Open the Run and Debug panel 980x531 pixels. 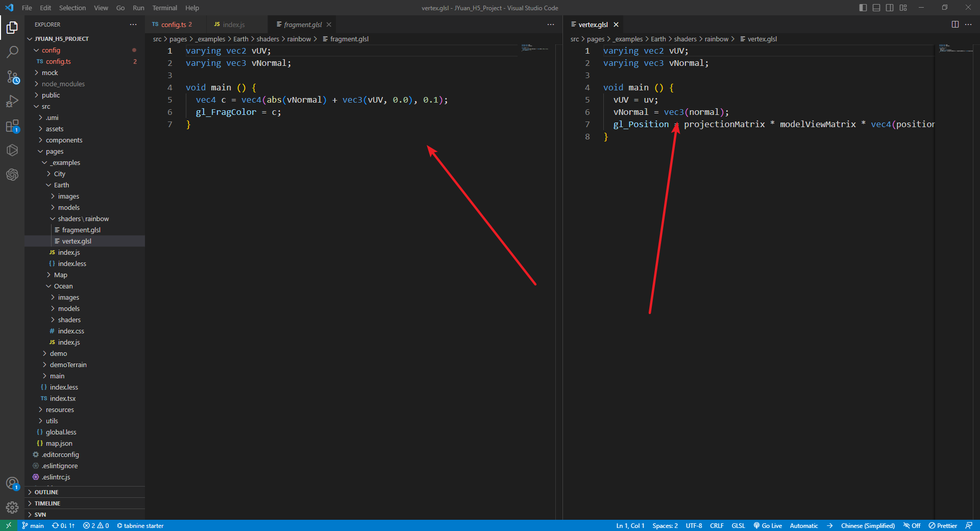coord(12,101)
